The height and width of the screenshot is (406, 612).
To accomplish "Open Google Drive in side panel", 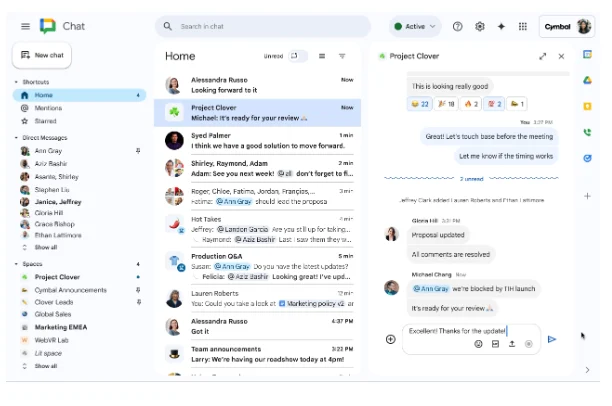I will pos(587,80).
